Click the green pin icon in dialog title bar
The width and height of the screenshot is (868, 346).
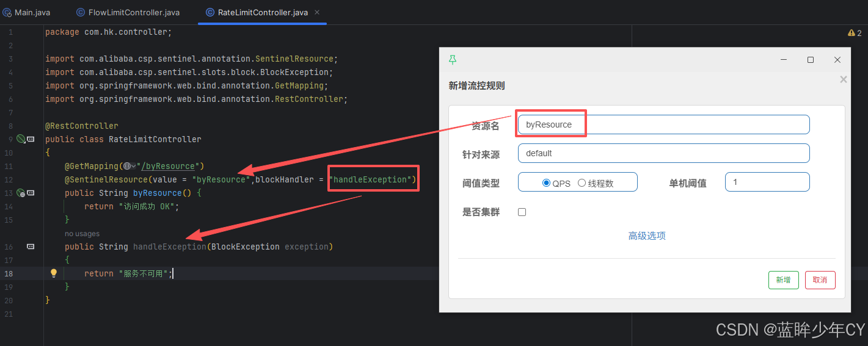(453, 60)
